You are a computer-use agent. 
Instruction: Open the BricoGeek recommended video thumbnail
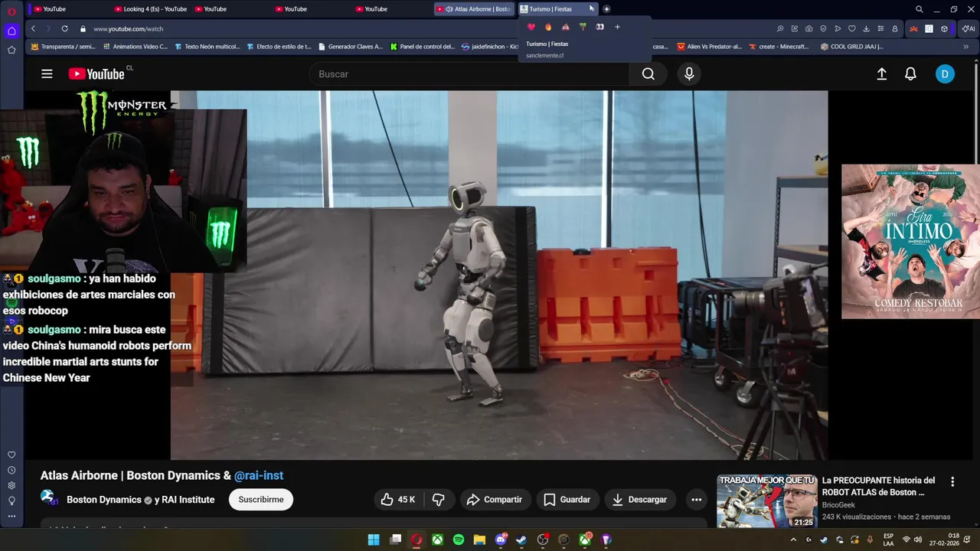tap(766, 501)
